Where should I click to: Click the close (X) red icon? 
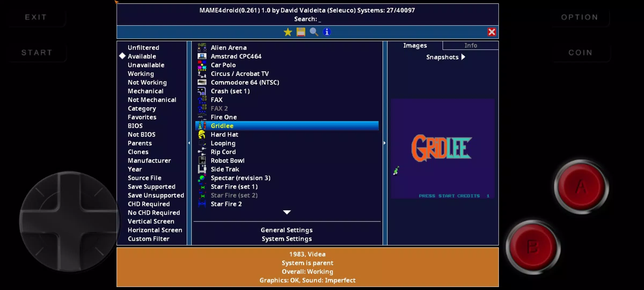pyautogui.click(x=491, y=32)
